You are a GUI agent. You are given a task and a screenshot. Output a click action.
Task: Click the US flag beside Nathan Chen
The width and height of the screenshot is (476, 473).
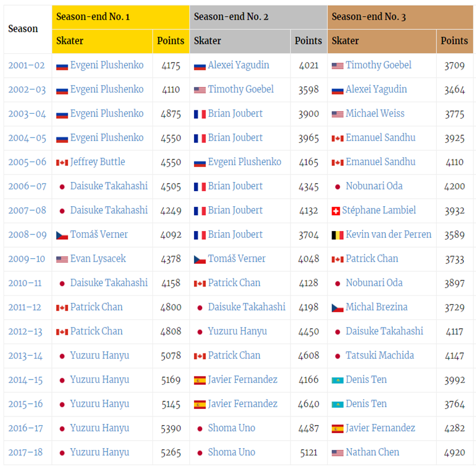coord(337,453)
